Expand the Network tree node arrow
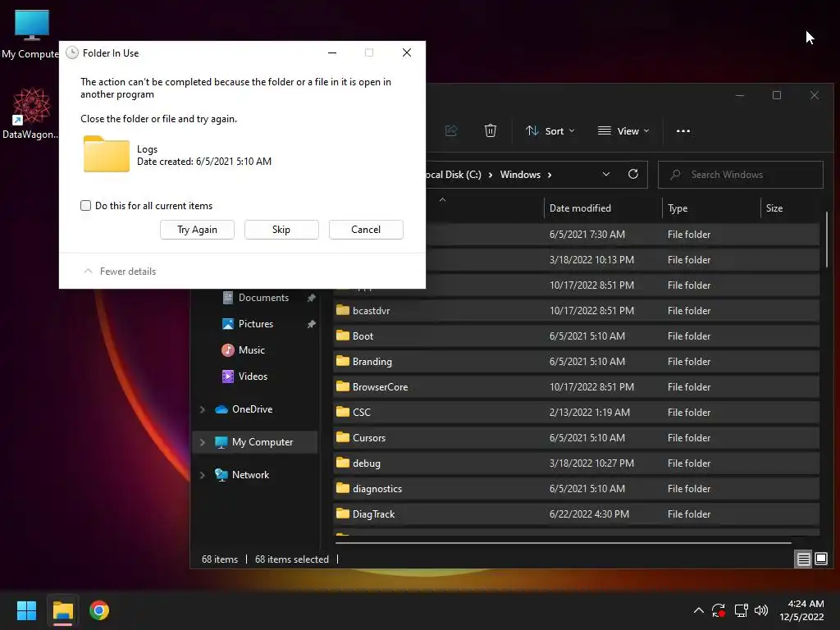The height and width of the screenshot is (630, 840). pos(203,475)
